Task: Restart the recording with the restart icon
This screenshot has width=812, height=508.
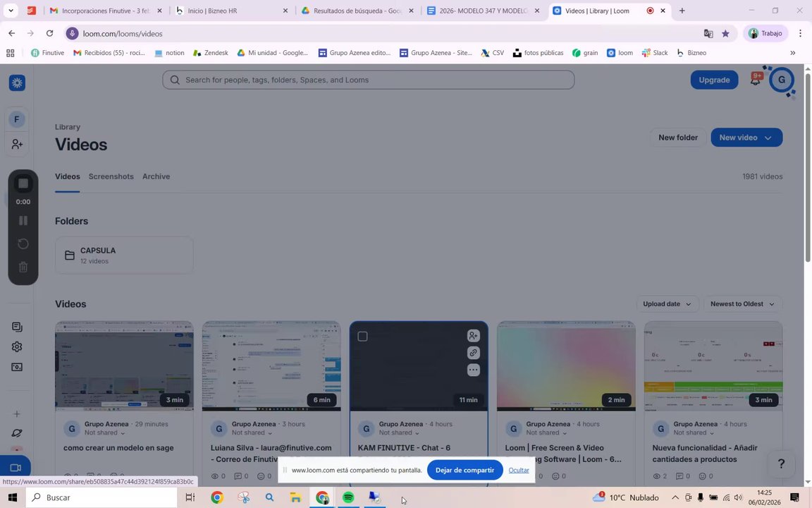Action: point(23,243)
